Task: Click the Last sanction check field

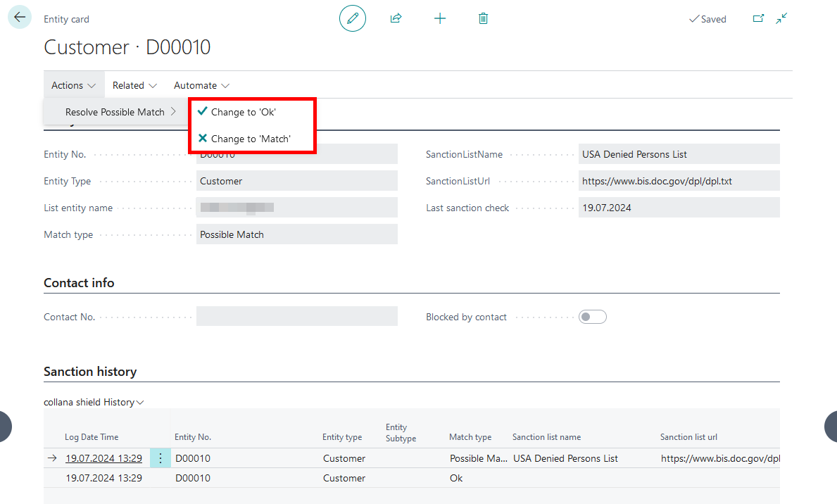Action: click(679, 208)
